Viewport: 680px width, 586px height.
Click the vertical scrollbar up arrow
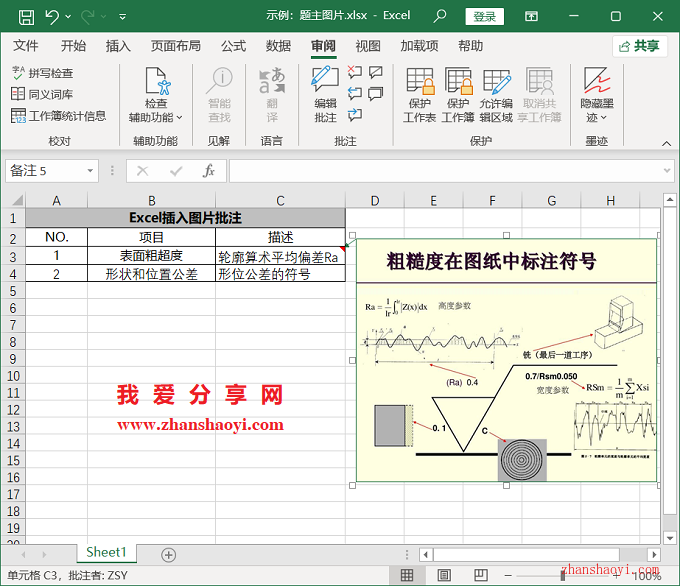coord(670,200)
